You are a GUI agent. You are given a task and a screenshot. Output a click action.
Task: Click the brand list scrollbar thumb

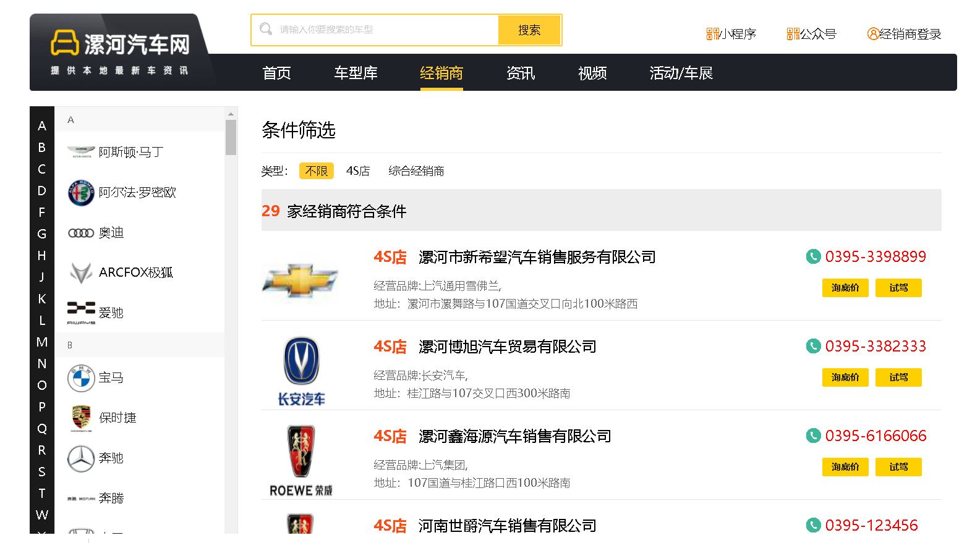pos(231,137)
